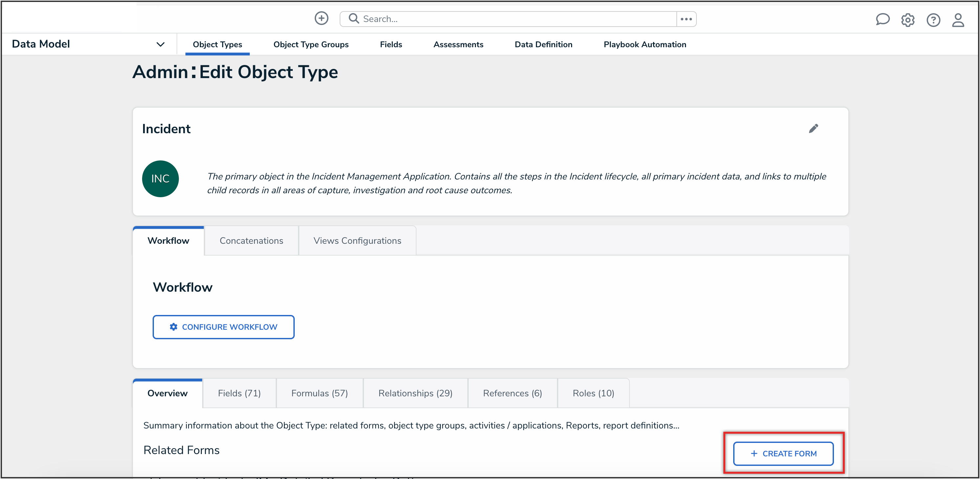
Task: Open the Views Configurations tab
Action: coord(357,240)
